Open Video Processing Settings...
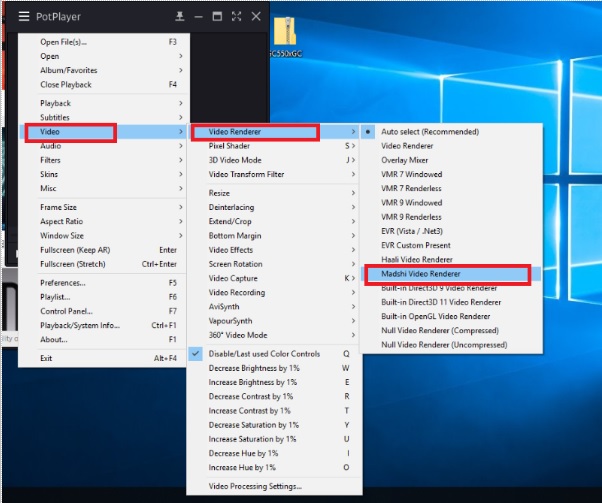This screenshot has height=503, width=602. 275,486
